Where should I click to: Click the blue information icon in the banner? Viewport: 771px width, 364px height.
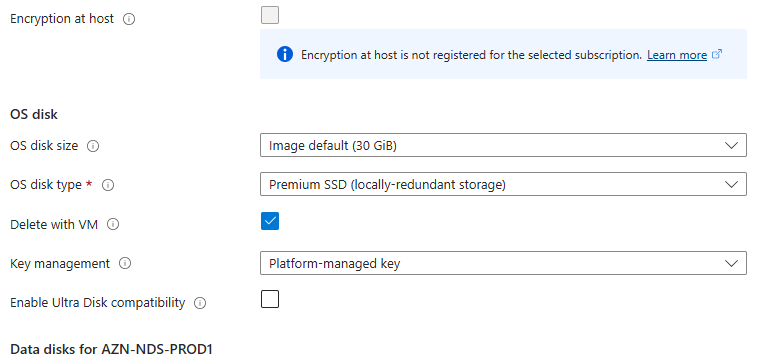point(285,54)
